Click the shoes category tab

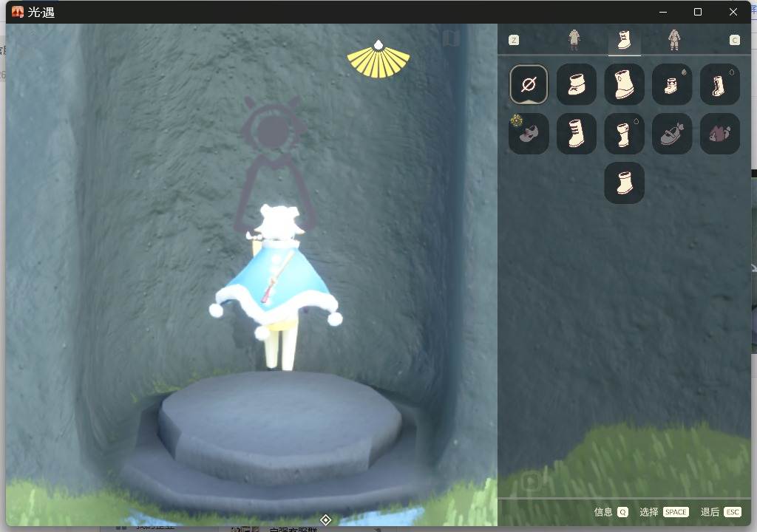point(624,40)
